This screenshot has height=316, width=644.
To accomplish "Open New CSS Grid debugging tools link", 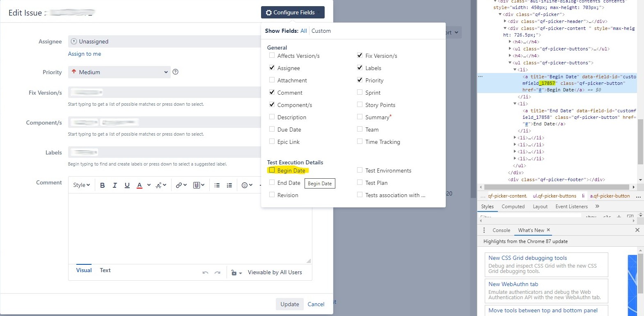I will click(527, 258).
